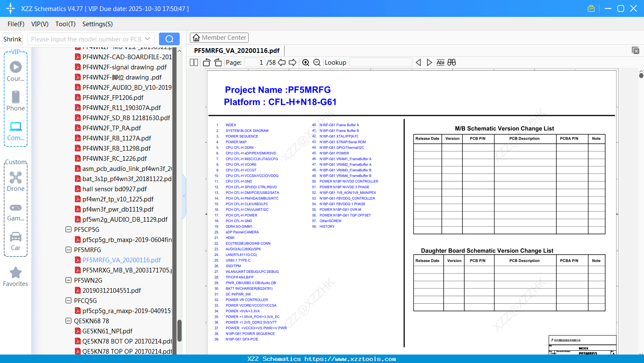Select the Computer schematics category
Screen dimensions: 644x363
(16, 131)
